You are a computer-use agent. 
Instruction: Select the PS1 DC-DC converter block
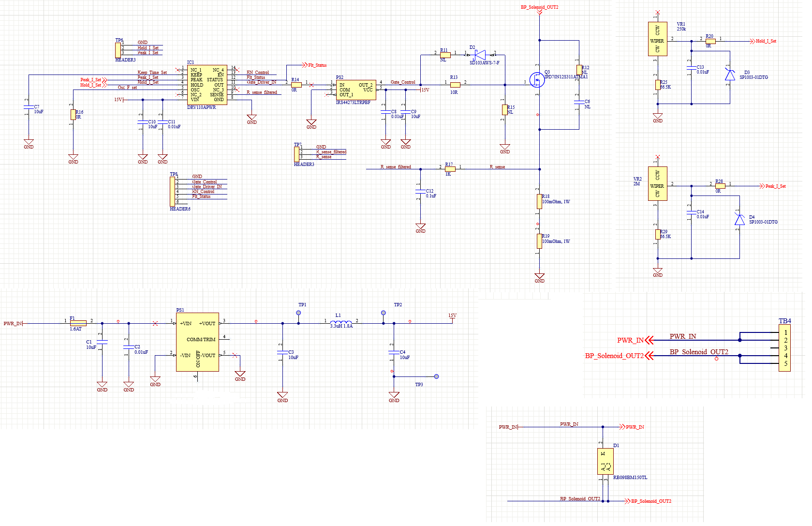[197, 342]
